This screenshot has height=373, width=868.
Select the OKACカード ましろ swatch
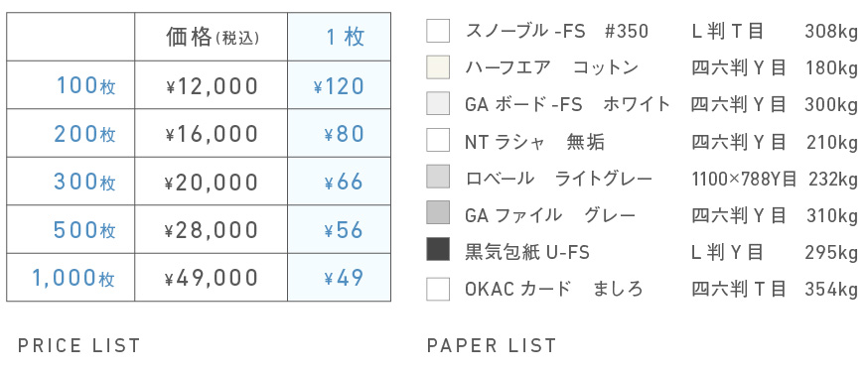point(438,289)
